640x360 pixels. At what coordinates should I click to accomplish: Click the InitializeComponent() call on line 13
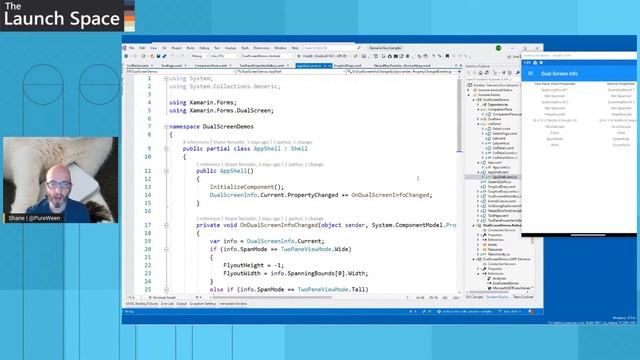click(x=247, y=187)
